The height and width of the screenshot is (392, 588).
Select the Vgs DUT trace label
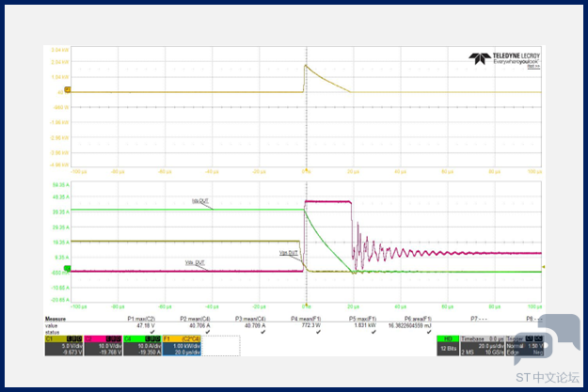coord(289,253)
